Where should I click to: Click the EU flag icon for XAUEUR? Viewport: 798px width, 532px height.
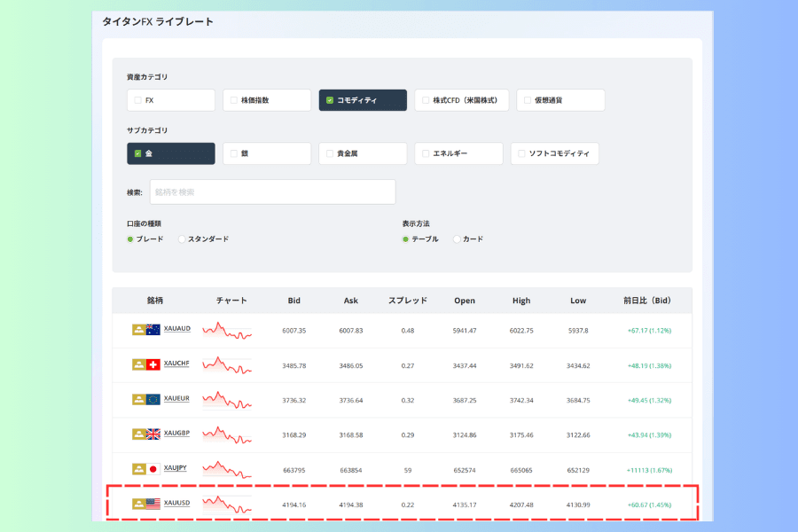153,400
